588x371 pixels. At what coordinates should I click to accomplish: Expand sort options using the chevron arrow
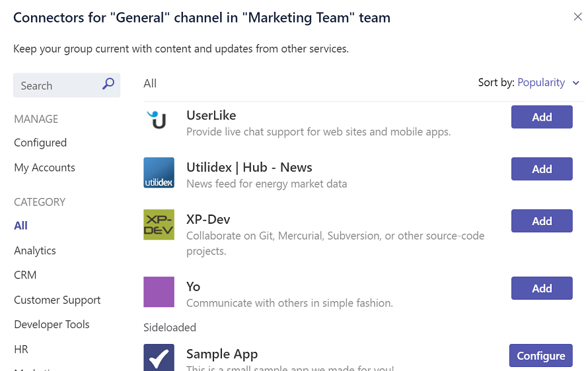click(x=575, y=83)
